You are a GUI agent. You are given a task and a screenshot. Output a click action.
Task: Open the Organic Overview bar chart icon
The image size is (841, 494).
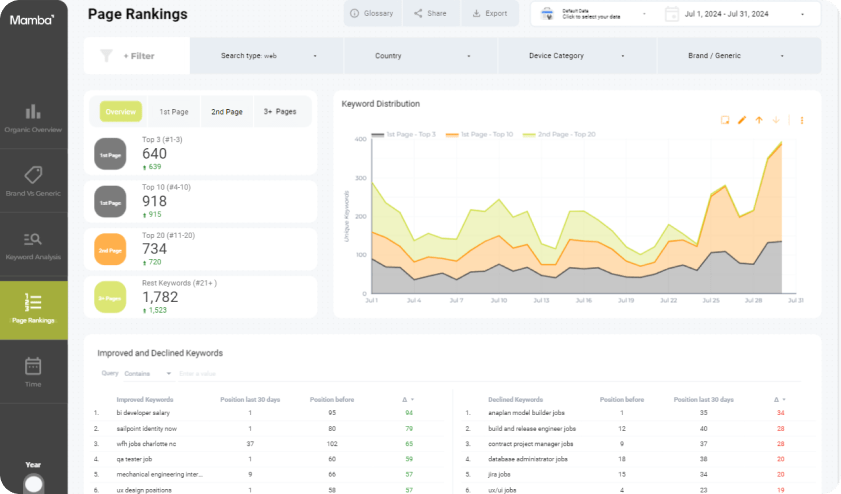coord(33,112)
